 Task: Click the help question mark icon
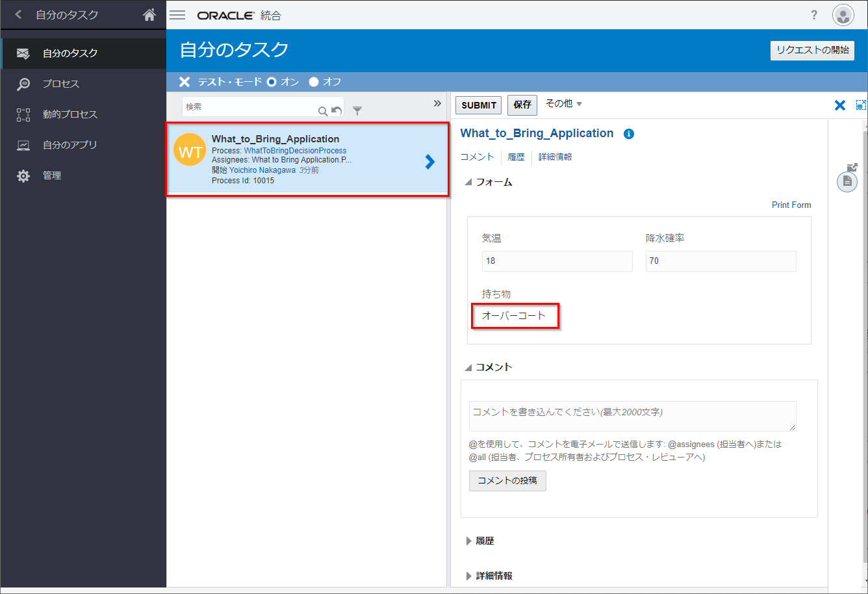click(x=814, y=16)
